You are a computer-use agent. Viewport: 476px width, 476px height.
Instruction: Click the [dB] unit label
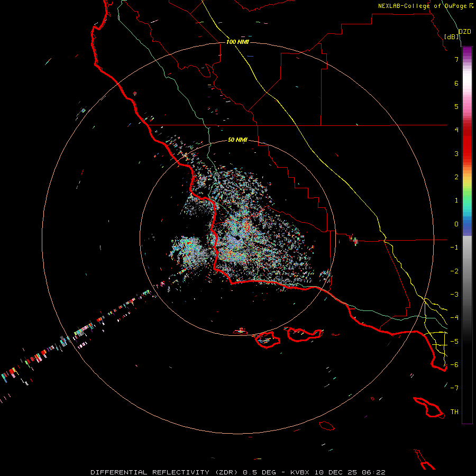pyautogui.click(x=452, y=36)
